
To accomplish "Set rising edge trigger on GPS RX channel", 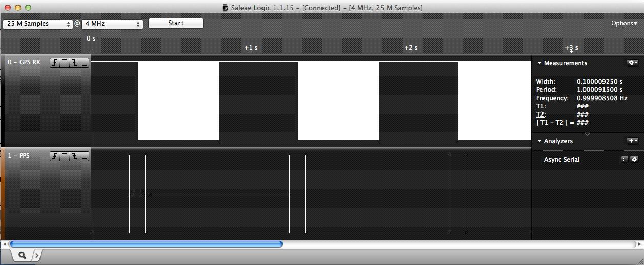I will point(55,63).
